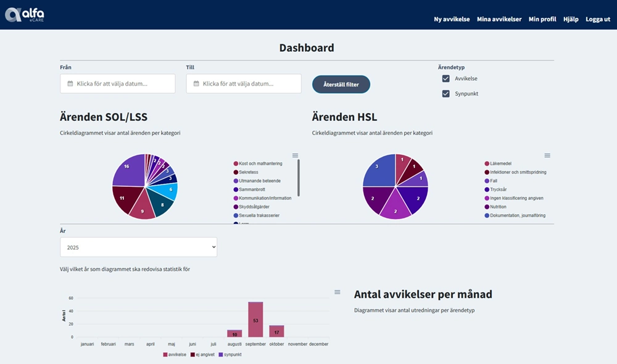This screenshot has width=617, height=364.
Task: Uncheck the Synpunkt ärendetyp checkbox
Action: (x=445, y=93)
